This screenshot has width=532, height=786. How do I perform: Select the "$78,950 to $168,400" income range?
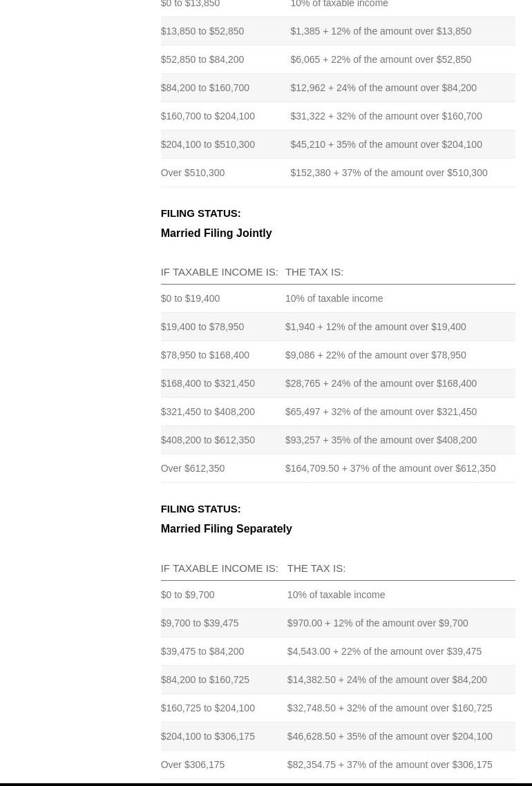pyautogui.click(x=205, y=355)
